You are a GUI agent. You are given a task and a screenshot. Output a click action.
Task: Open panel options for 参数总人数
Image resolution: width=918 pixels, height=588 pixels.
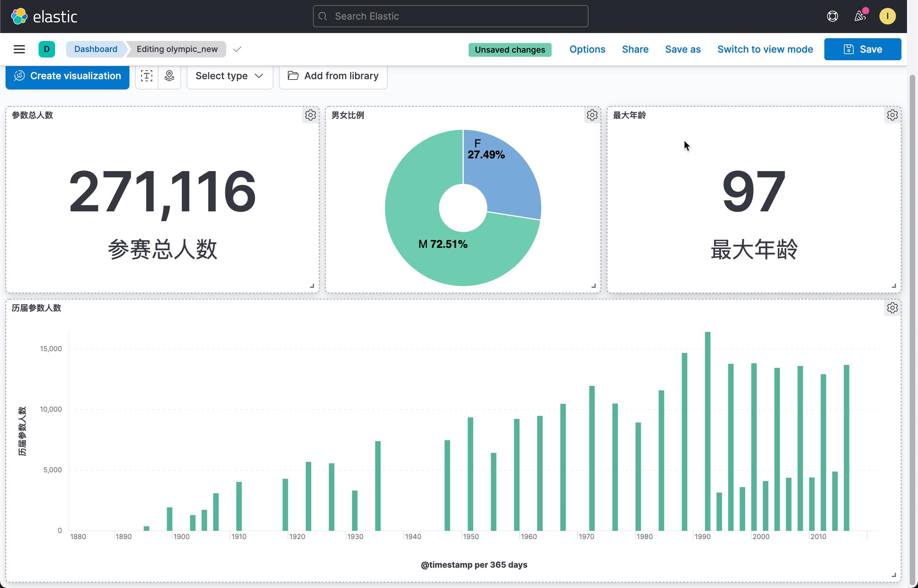311,115
